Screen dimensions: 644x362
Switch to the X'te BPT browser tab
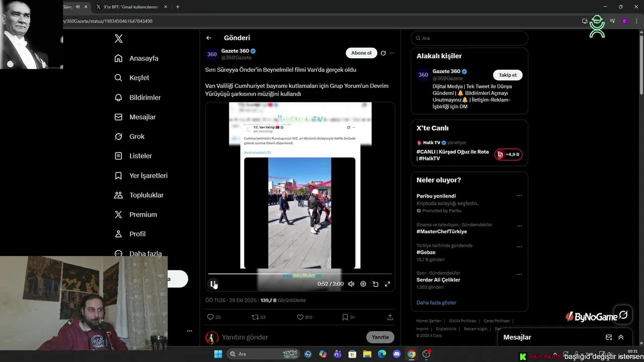coord(132,7)
